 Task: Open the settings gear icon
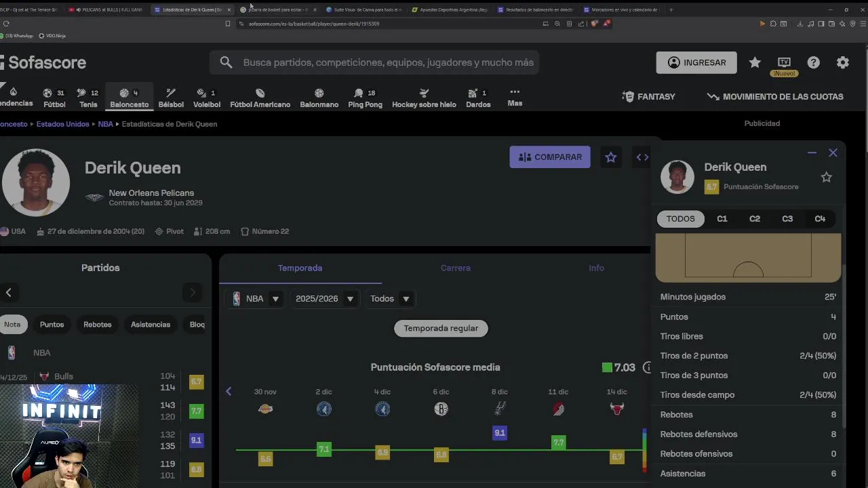(x=843, y=62)
